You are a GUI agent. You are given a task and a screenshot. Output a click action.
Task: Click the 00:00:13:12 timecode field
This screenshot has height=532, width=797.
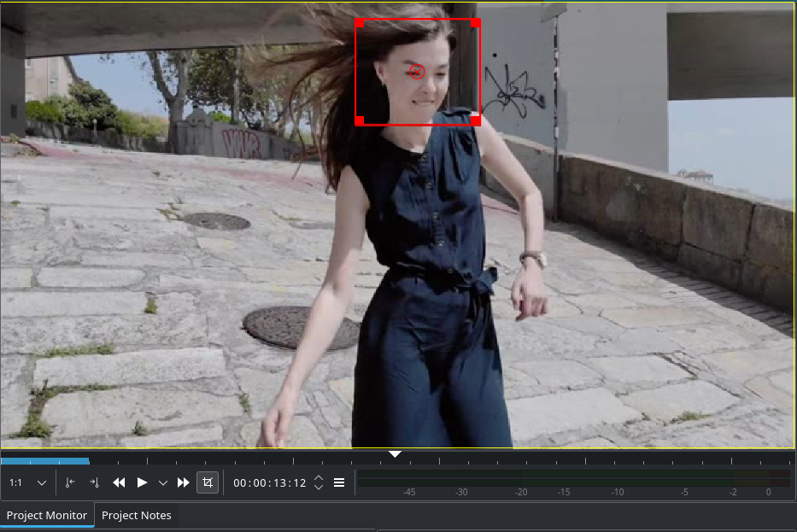(x=269, y=482)
